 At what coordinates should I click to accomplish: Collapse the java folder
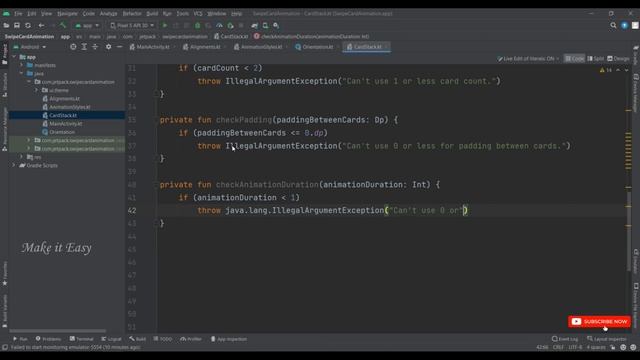point(22,73)
